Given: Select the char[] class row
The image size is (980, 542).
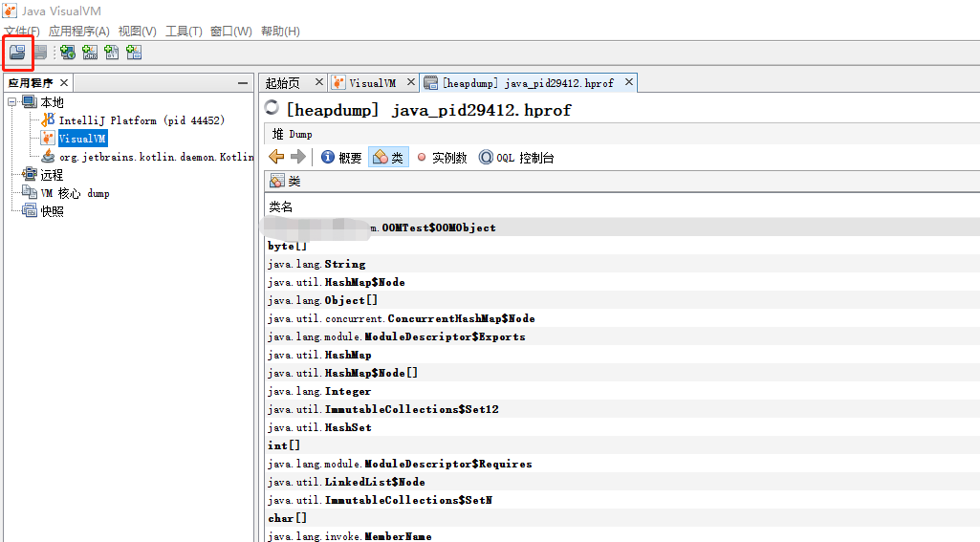Looking at the screenshot, I should click(621, 517).
